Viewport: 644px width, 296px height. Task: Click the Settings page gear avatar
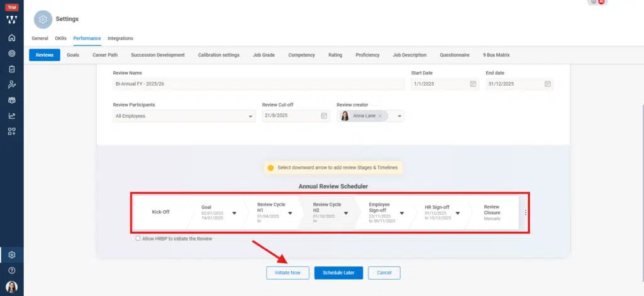coord(43,20)
